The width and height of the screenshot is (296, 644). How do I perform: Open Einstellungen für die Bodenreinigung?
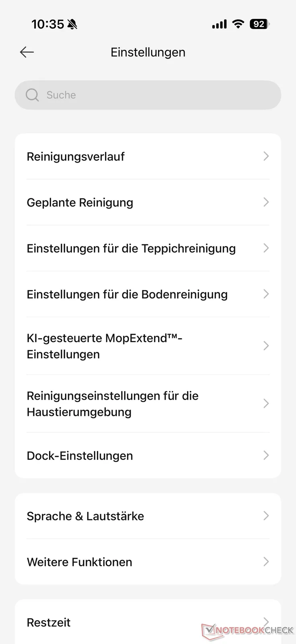(127, 294)
